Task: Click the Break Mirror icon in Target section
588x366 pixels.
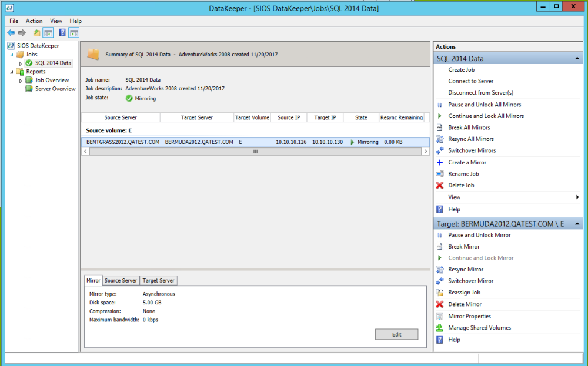Action: pos(440,247)
